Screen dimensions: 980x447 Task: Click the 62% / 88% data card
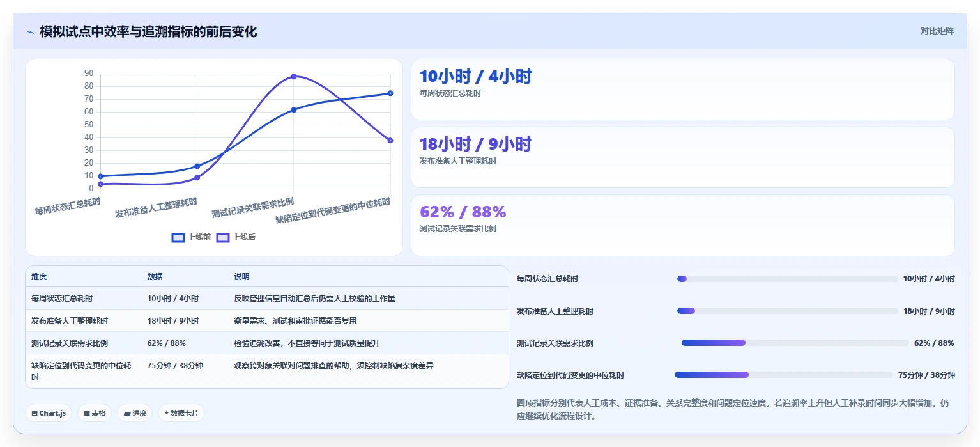(x=683, y=225)
